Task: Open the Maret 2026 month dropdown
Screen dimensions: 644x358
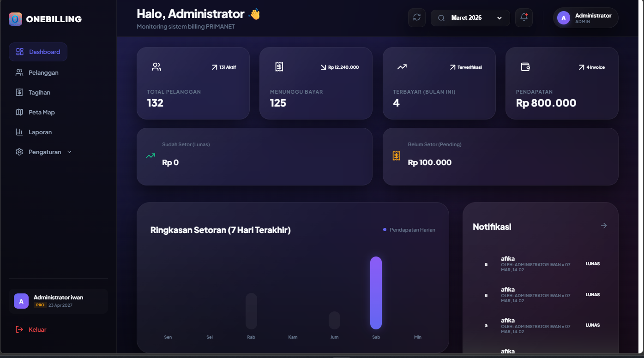Action: pyautogui.click(x=470, y=18)
